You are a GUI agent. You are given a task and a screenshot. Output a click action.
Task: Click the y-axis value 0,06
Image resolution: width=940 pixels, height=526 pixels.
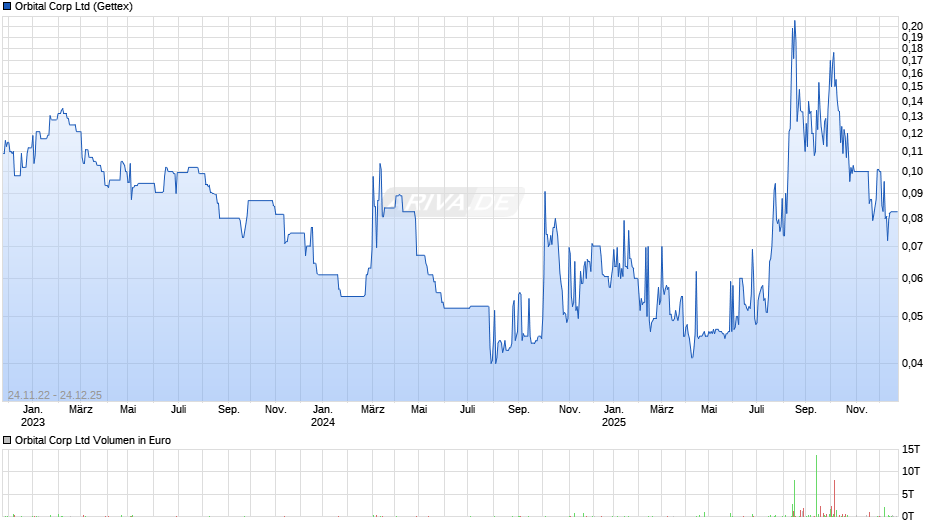pyautogui.click(x=912, y=278)
